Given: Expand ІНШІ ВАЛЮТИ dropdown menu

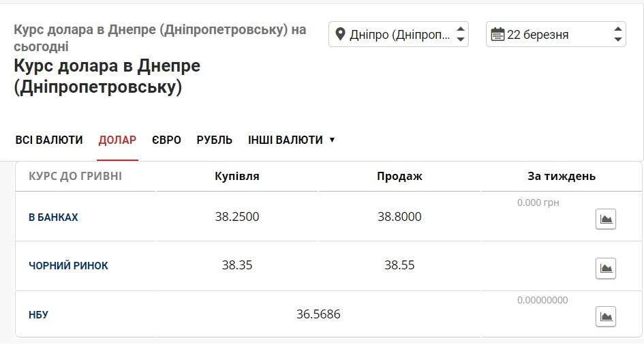Looking at the screenshot, I should 291,140.
